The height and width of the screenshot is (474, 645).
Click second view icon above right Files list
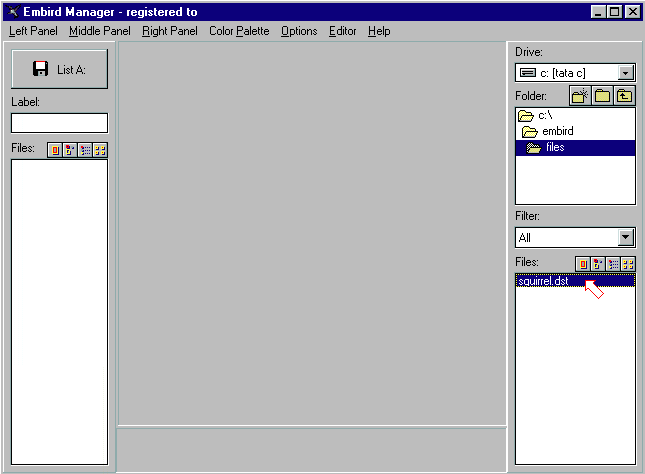[x=598, y=264]
